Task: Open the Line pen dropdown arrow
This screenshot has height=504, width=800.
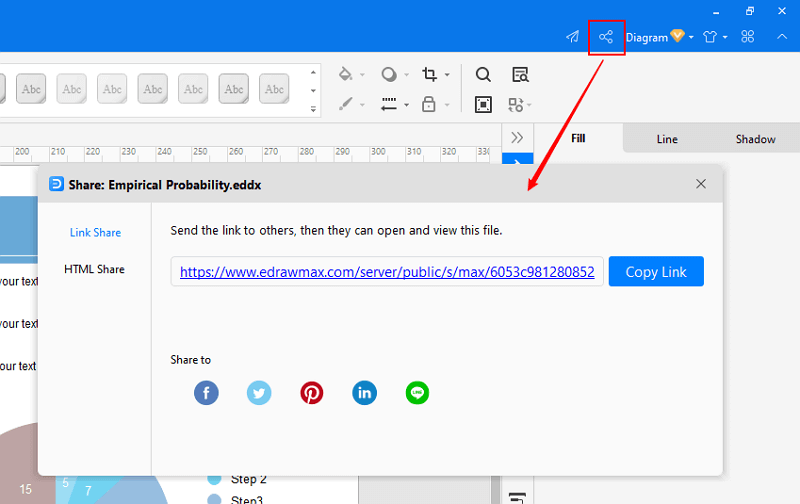Action: click(x=362, y=105)
